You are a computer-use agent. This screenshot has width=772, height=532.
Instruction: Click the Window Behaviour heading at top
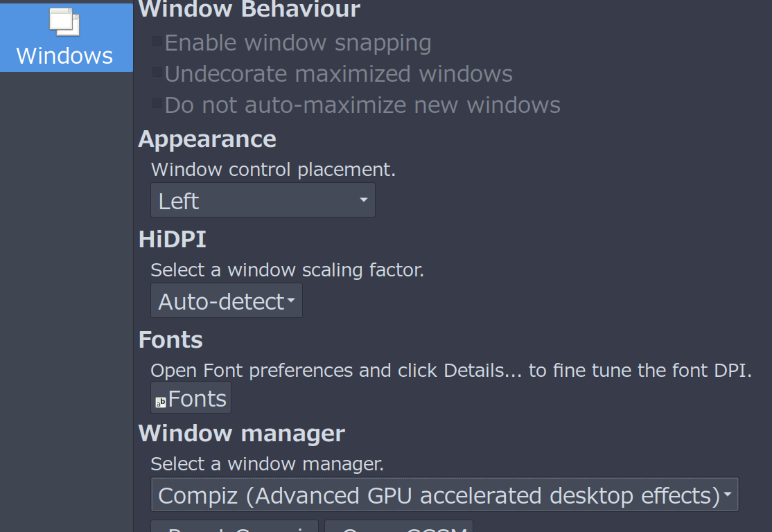(249, 9)
